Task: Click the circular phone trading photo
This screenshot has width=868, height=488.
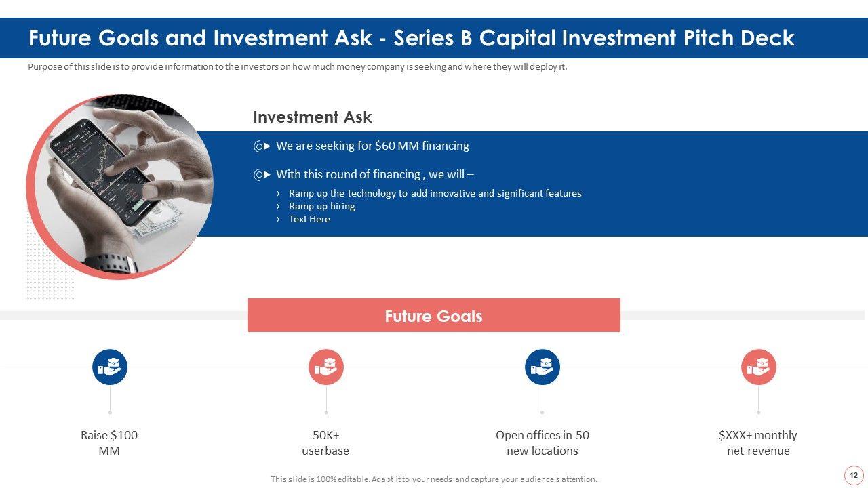Action: [119, 186]
